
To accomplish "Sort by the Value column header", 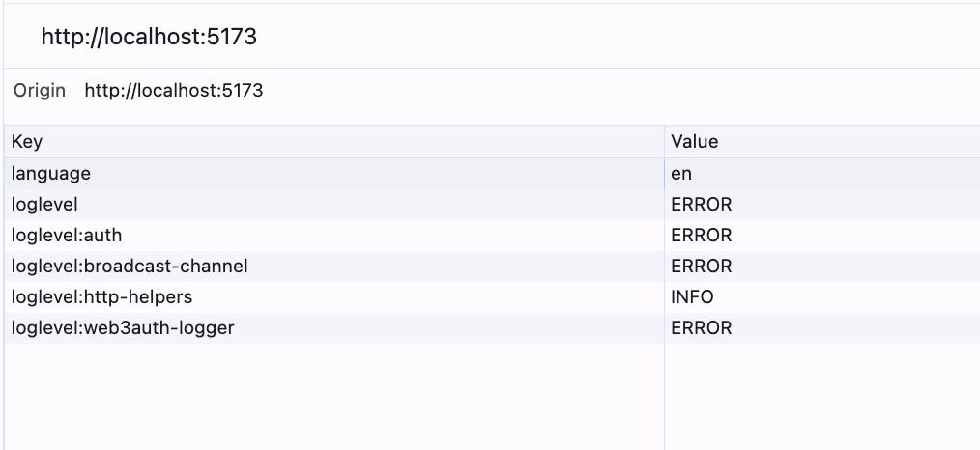I will click(821, 142).
